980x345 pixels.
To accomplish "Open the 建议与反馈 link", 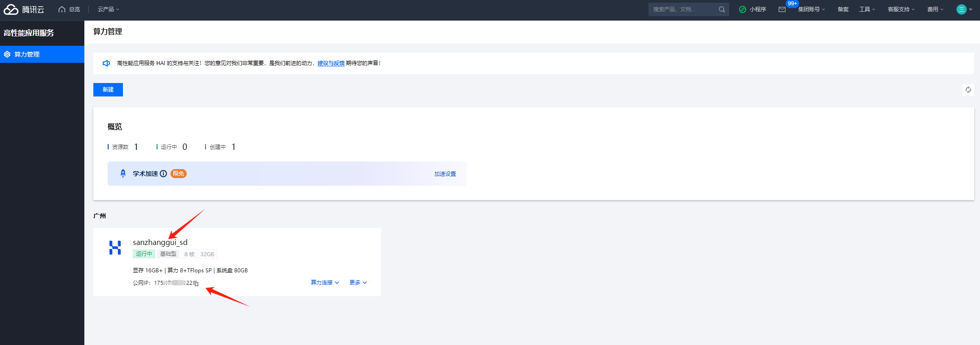I will (x=331, y=63).
